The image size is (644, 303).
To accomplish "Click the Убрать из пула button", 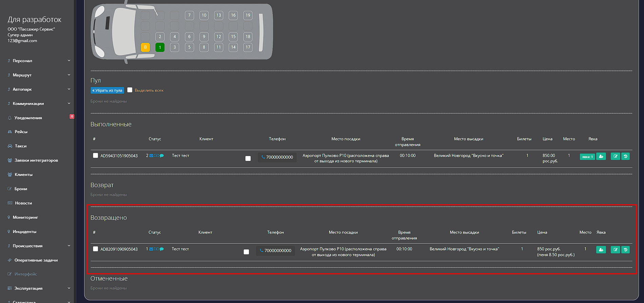I will click(x=107, y=90).
